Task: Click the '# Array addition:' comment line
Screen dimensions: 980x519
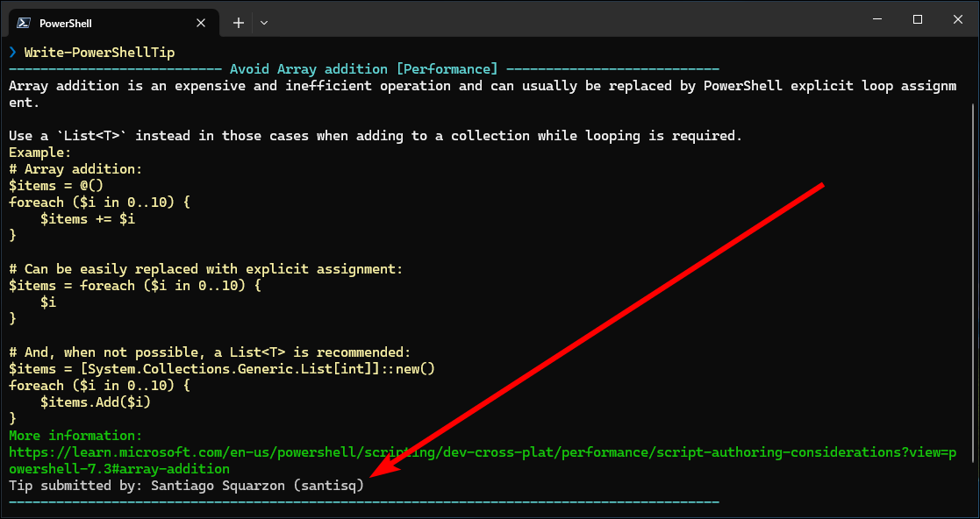Action: pos(75,169)
